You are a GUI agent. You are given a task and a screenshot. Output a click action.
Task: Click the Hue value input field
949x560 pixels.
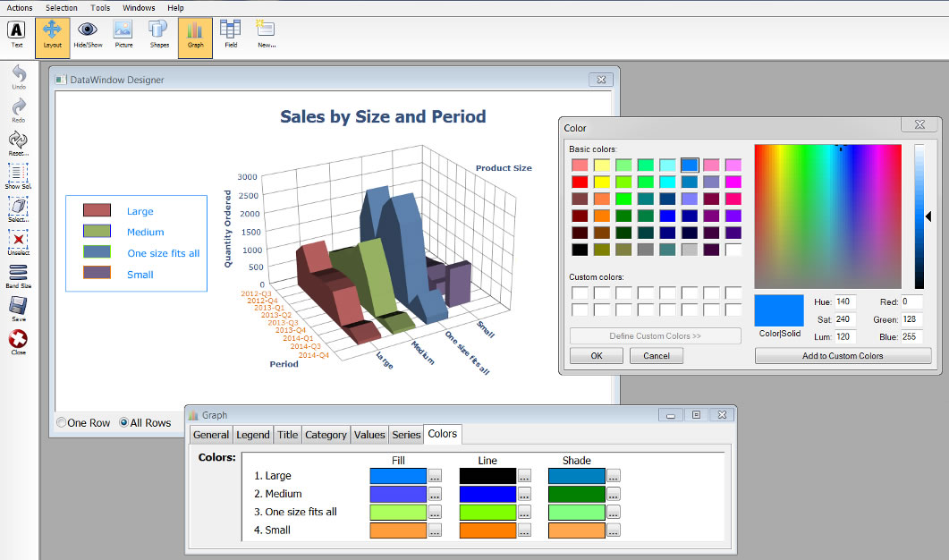pos(845,302)
